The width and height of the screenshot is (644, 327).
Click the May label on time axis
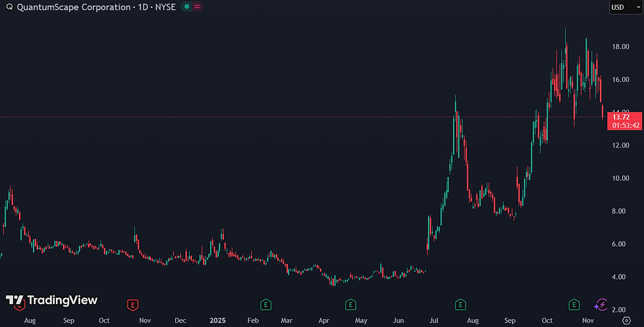pyautogui.click(x=361, y=320)
